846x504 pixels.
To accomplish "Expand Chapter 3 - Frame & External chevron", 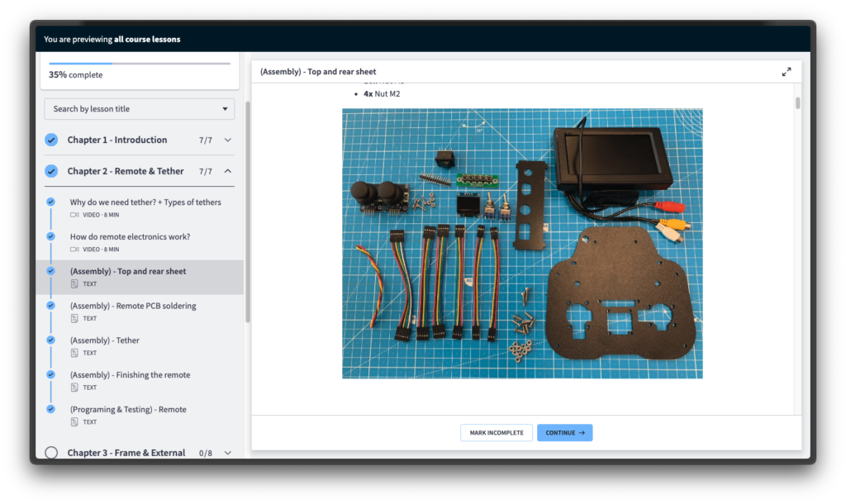I will point(228,453).
